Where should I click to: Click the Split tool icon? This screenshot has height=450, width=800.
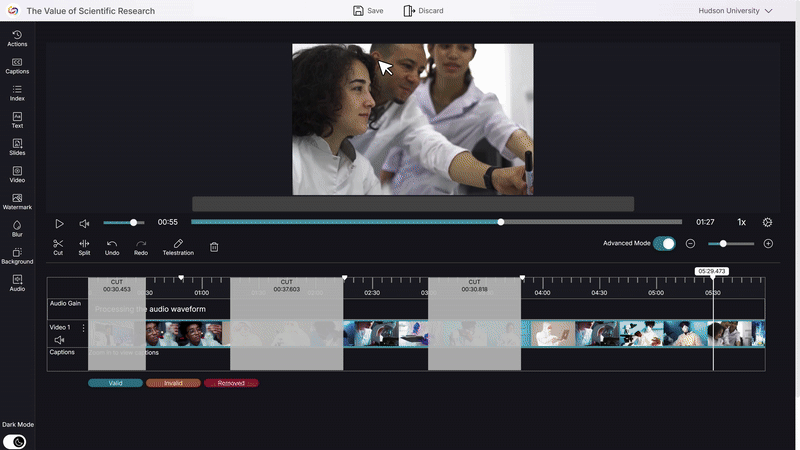(x=84, y=246)
